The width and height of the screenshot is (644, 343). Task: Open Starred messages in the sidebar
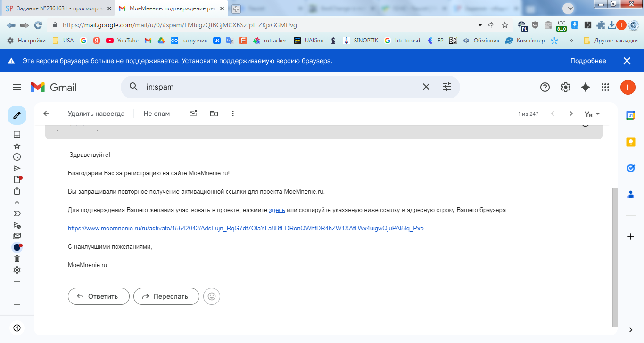(17, 146)
